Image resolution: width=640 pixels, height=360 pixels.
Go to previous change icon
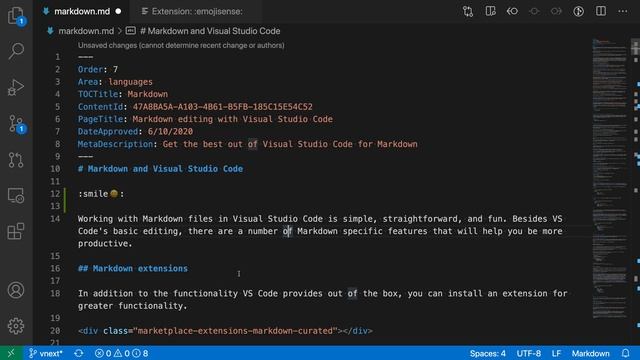tap(512, 11)
